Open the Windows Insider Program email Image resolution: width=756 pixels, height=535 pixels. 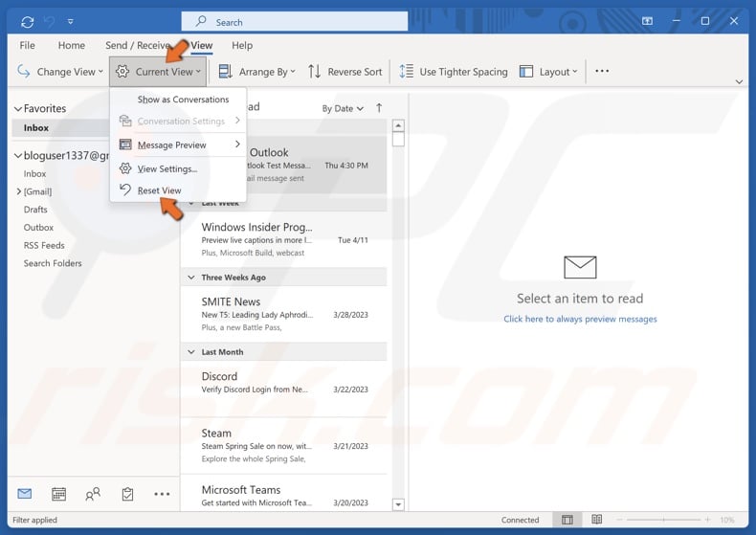click(284, 239)
